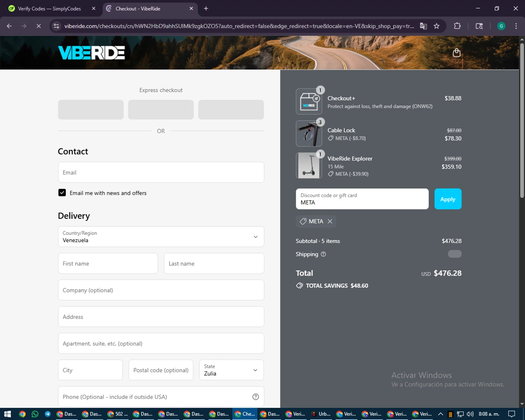This screenshot has height=420, width=525.
Task: Open WhatsApp from the taskbar
Action: pyautogui.click(x=35, y=414)
